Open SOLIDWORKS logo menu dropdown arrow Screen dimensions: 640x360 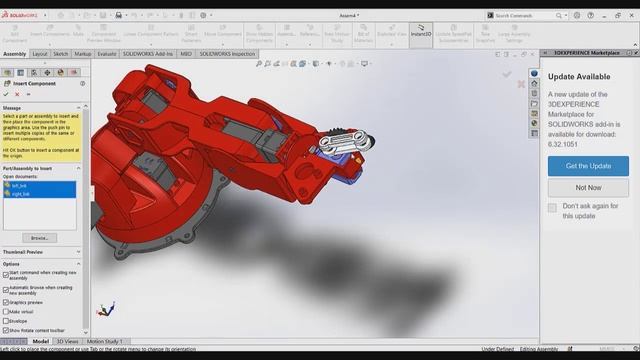(45, 15)
